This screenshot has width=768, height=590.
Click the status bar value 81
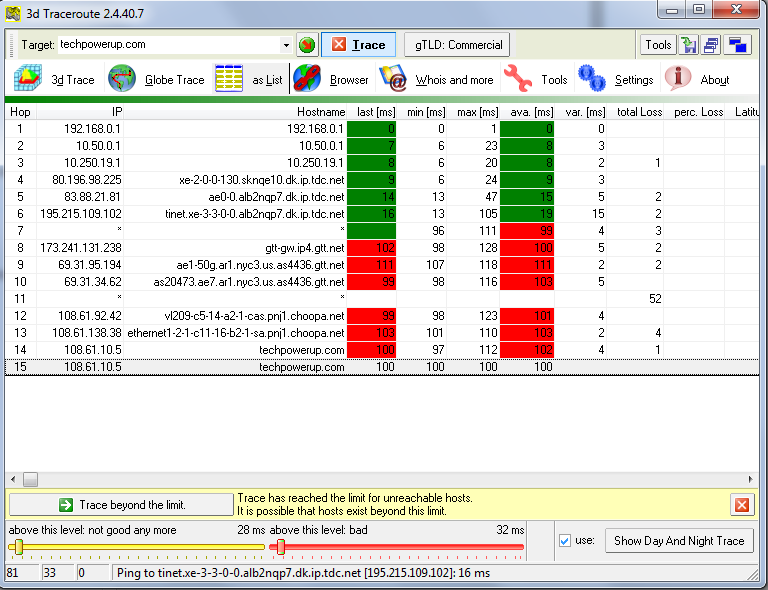point(12,572)
